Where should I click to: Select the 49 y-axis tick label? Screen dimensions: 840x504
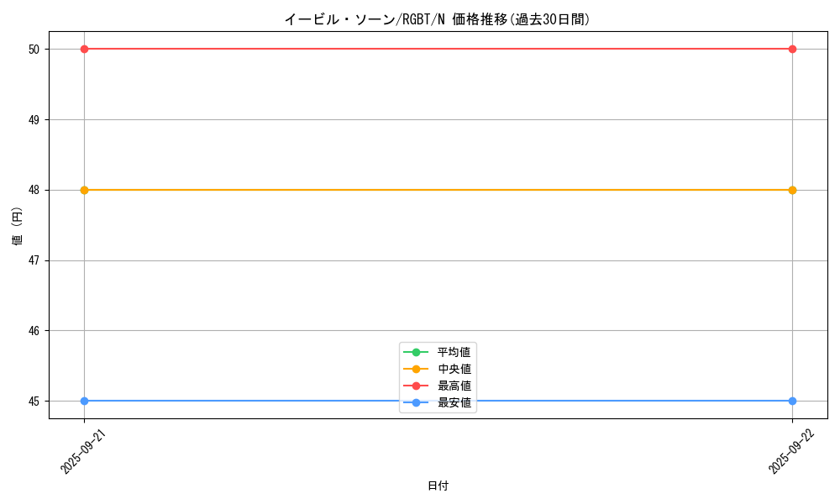[x=34, y=119]
